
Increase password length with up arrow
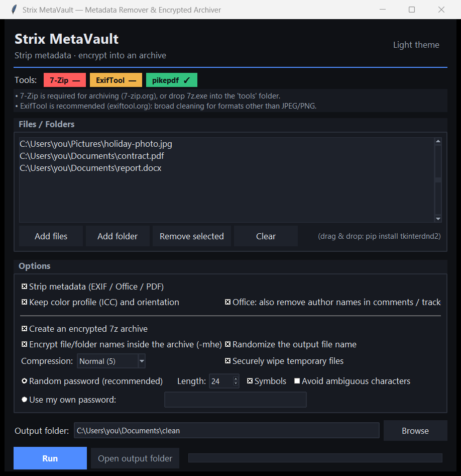point(236,378)
